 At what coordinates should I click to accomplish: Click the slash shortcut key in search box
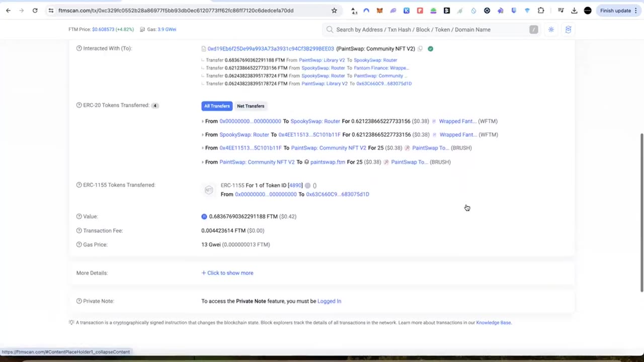click(533, 30)
